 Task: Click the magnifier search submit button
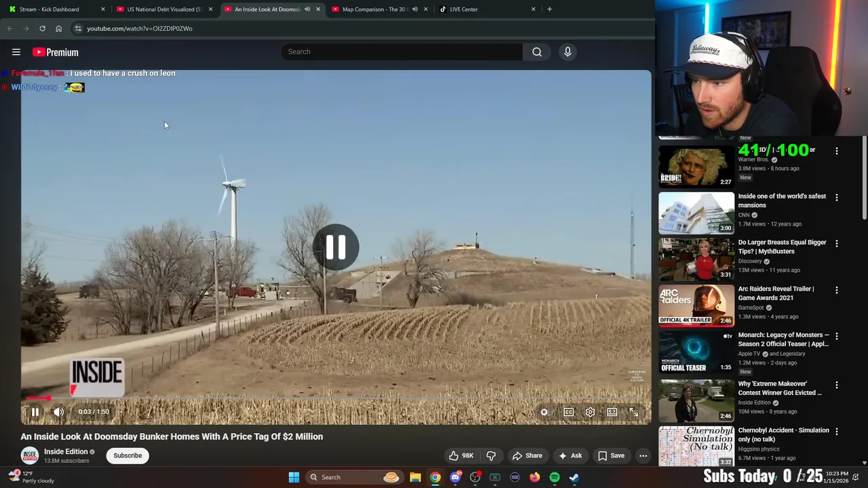pyautogui.click(x=537, y=52)
